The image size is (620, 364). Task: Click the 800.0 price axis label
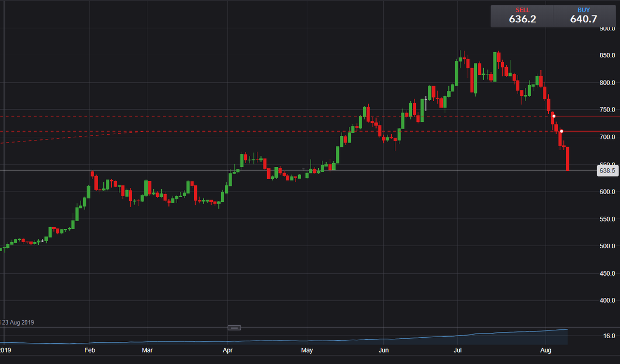tap(608, 83)
